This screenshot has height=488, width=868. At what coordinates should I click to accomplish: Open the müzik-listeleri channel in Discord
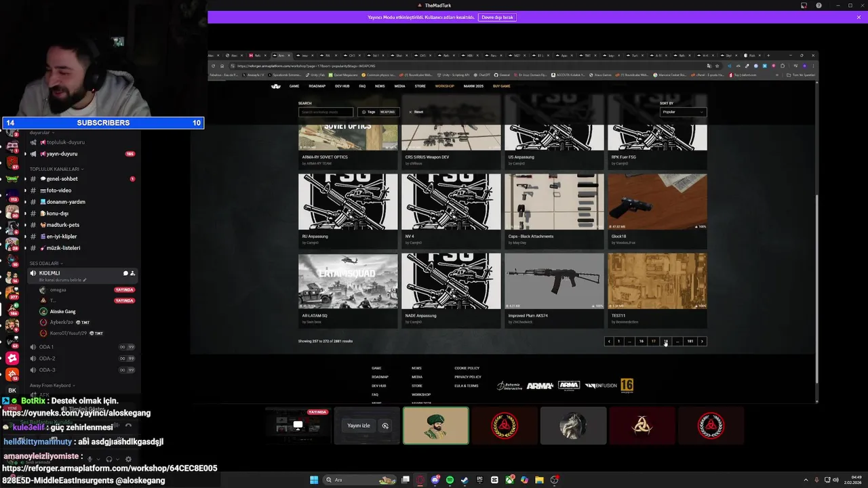[63, 248]
